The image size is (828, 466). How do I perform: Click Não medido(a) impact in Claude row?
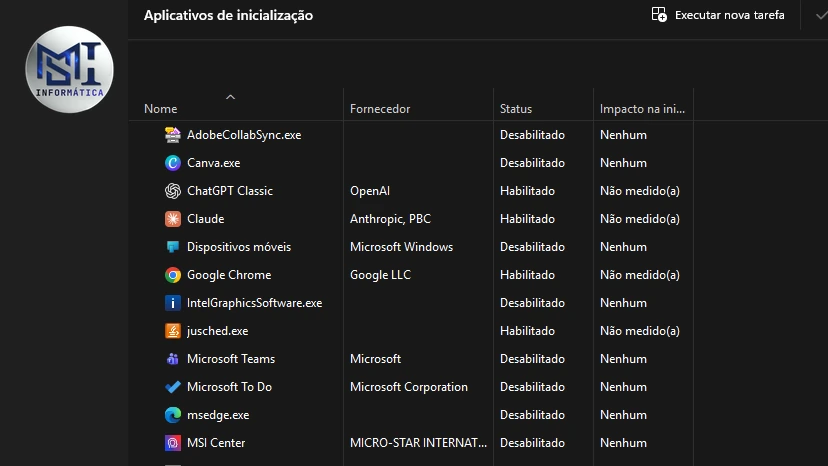pyautogui.click(x=639, y=219)
